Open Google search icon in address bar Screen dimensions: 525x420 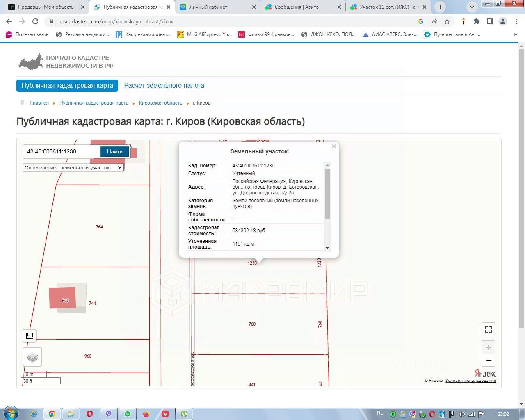[421, 21]
